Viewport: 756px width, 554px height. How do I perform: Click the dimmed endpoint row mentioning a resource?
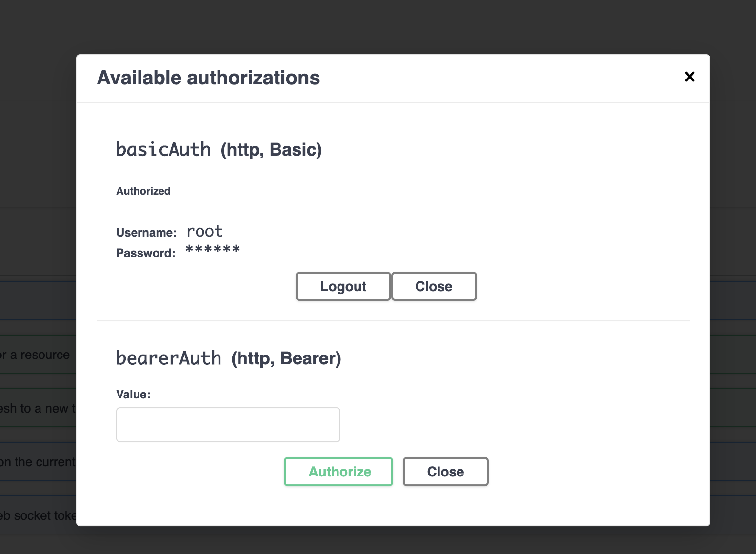point(35,355)
